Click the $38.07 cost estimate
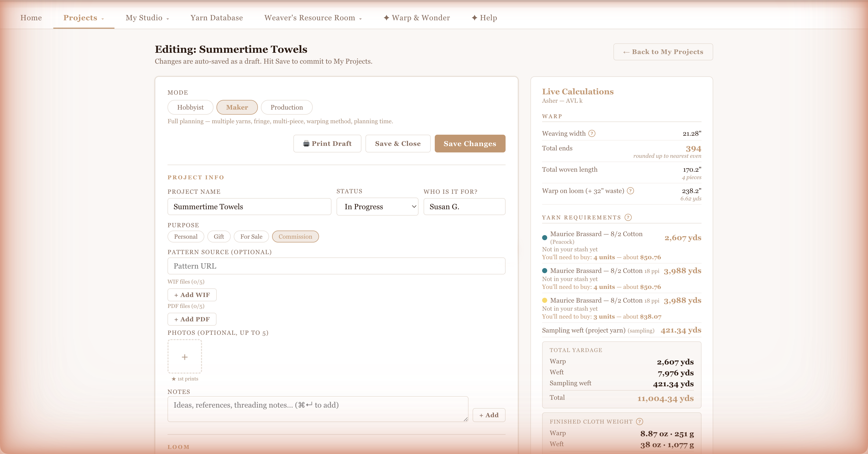 click(x=650, y=316)
